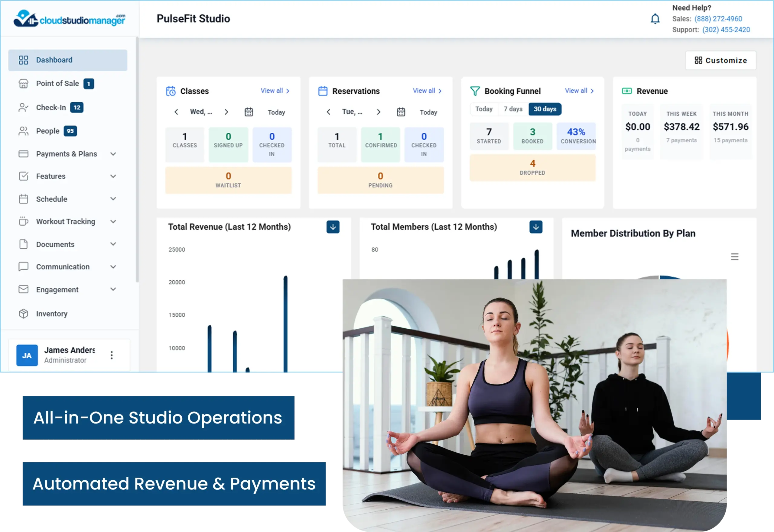The image size is (774, 532).
Task: Expand the Workout Tracking menu
Action: click(x=68, y=222)
